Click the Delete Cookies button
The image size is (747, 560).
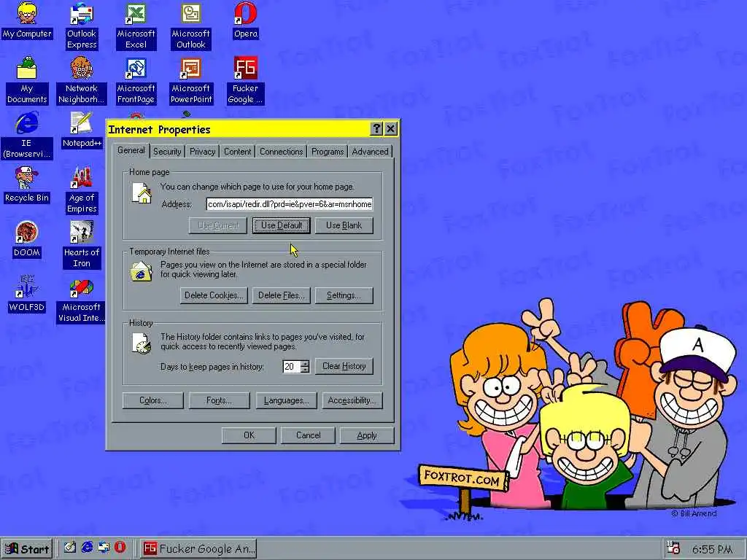click(214, 295)
